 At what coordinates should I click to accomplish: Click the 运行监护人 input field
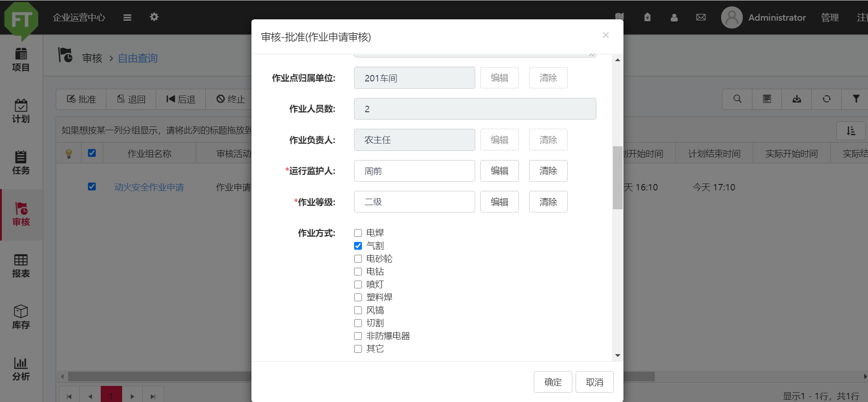pos(414,171)
